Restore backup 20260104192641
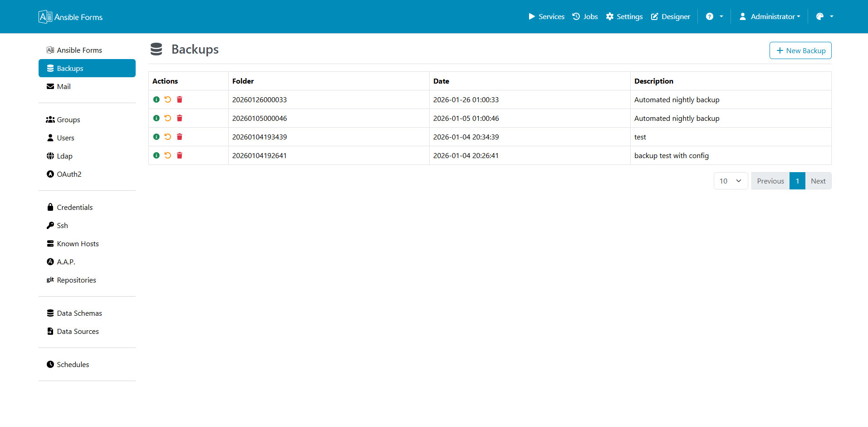 [x=168, y=155]
